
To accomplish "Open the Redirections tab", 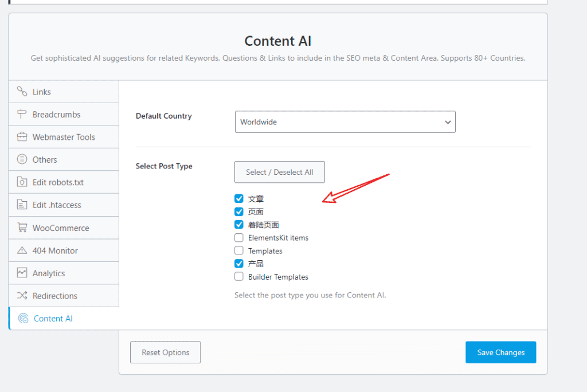I will point(64,296).
